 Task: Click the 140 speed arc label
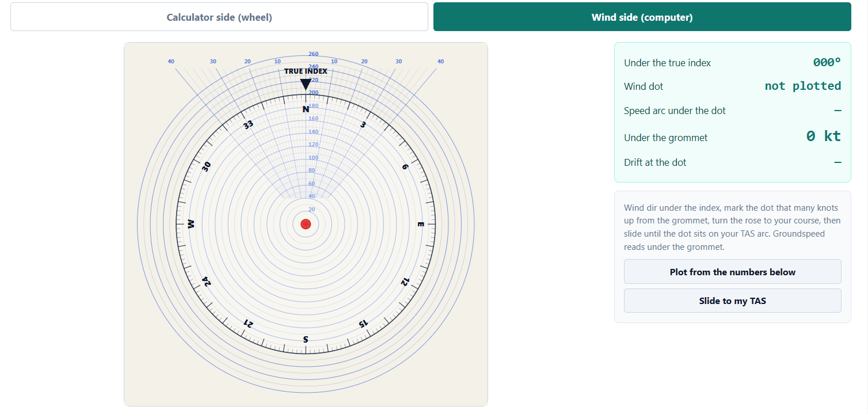[313, 131]
